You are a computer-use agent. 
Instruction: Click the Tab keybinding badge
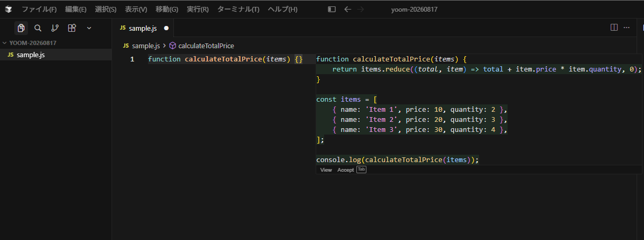coord(361,170)
